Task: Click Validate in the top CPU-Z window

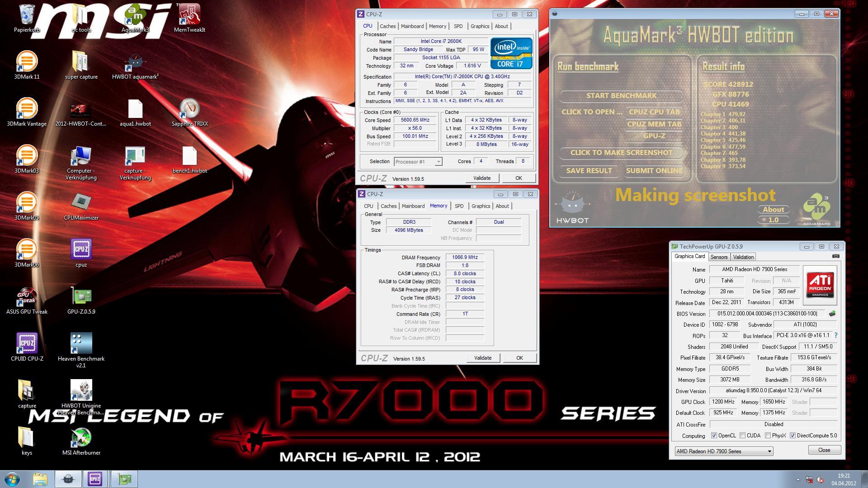Action: [482, 178]
